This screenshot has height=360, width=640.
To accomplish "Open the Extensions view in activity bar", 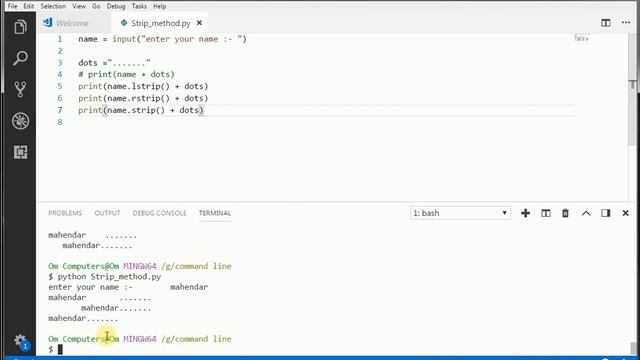I will pyautogui.click(x=20, y=152).
